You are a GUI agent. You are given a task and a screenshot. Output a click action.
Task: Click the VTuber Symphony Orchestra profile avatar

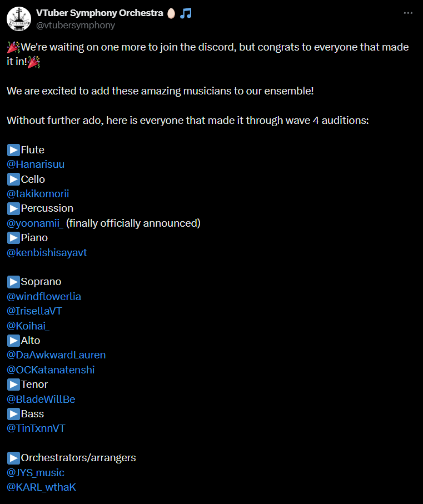(x=18, y=19)
